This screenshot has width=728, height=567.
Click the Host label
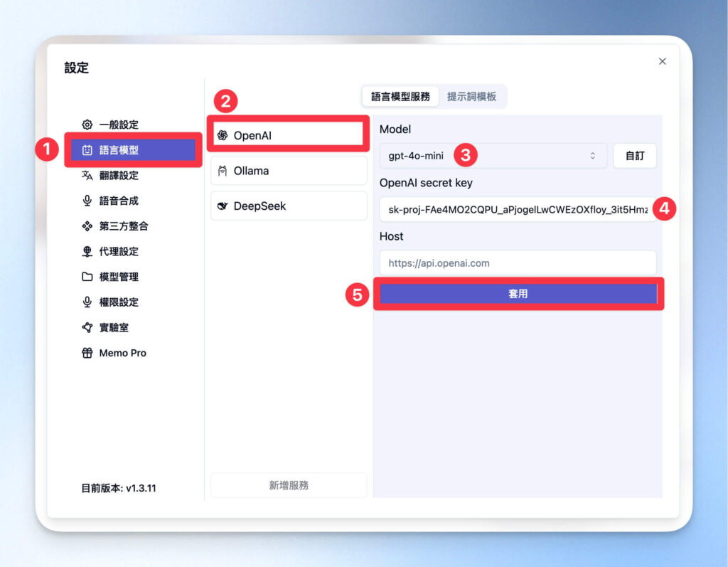[392, 237]
